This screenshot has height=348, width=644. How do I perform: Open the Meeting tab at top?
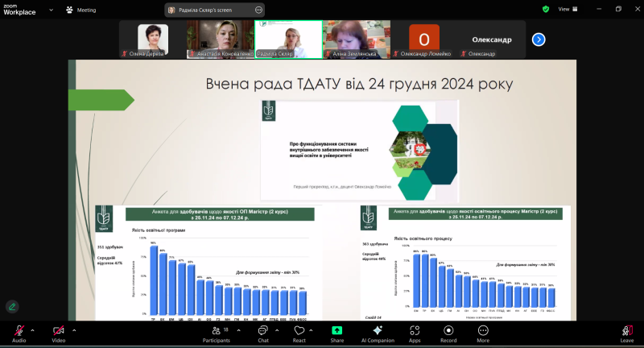tap(80, 10)
